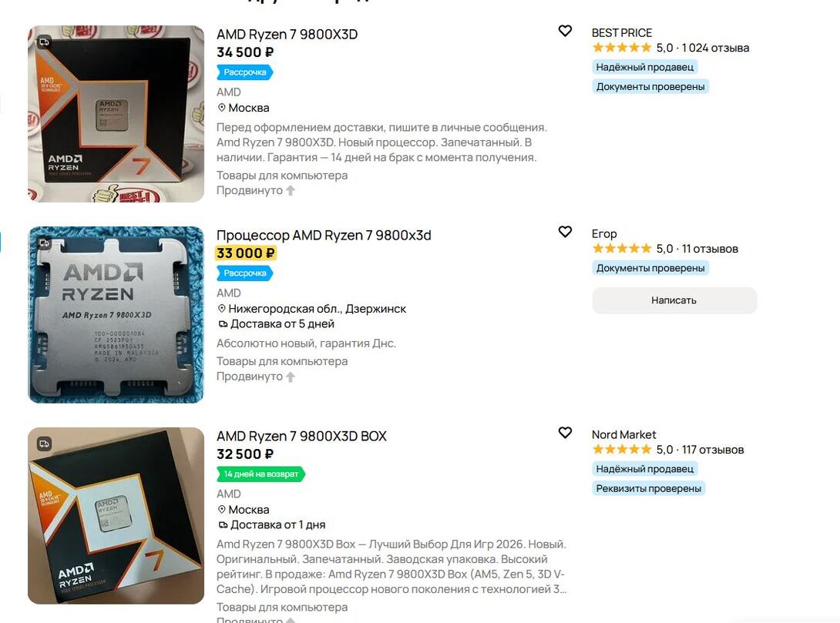This screenshot has width=840, height=623.
Task: Favorite the first AMD Ryzen 7 9800X3D listing
Action: click(x=565, y=31)
